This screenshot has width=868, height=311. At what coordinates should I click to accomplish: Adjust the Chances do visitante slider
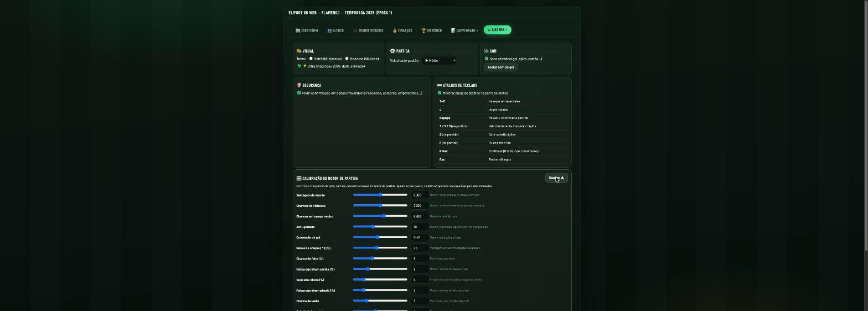[x=380, y=205]
